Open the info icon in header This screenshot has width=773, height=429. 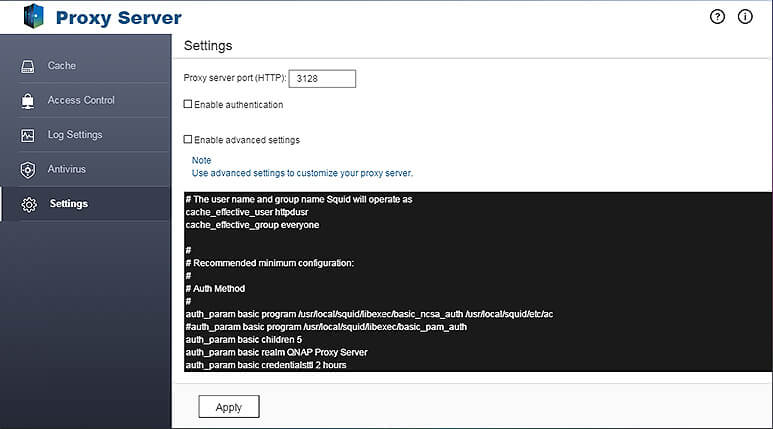point(745,17)
